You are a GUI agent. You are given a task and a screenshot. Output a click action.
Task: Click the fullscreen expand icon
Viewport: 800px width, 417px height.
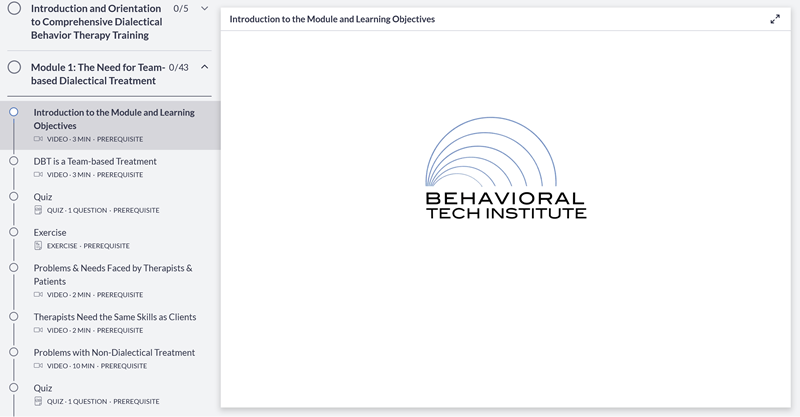(x=775, y=19)
